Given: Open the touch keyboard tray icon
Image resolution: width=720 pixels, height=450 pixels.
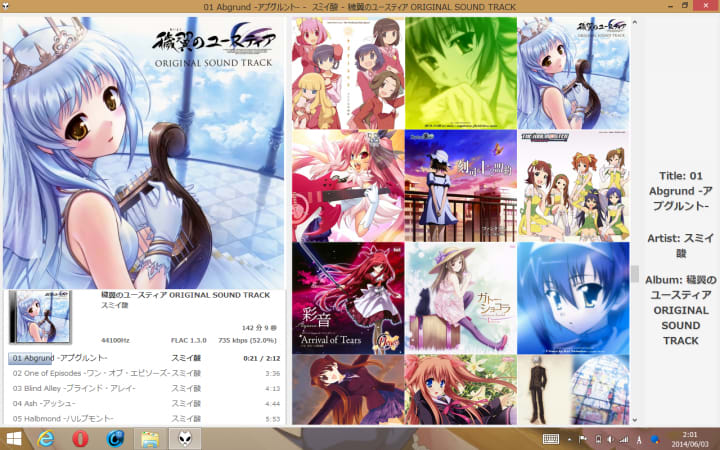Looking at the screenshot, I should point(551,439).
